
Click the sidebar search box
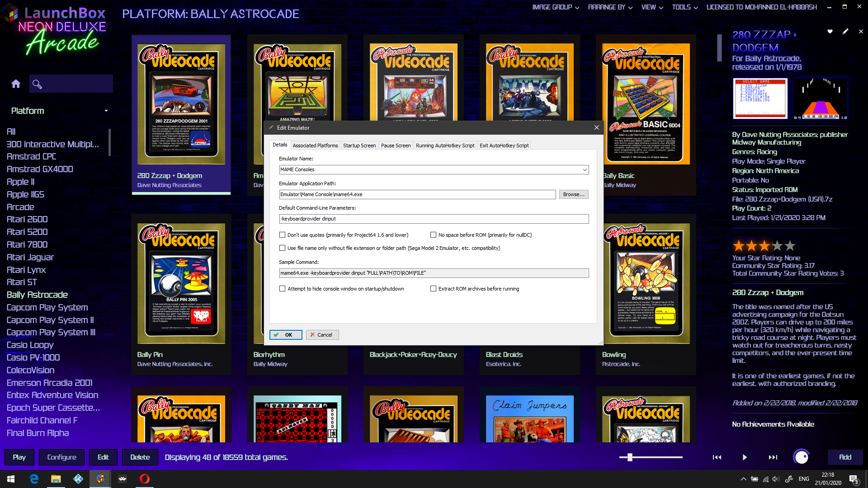click(x=71, y=84)
